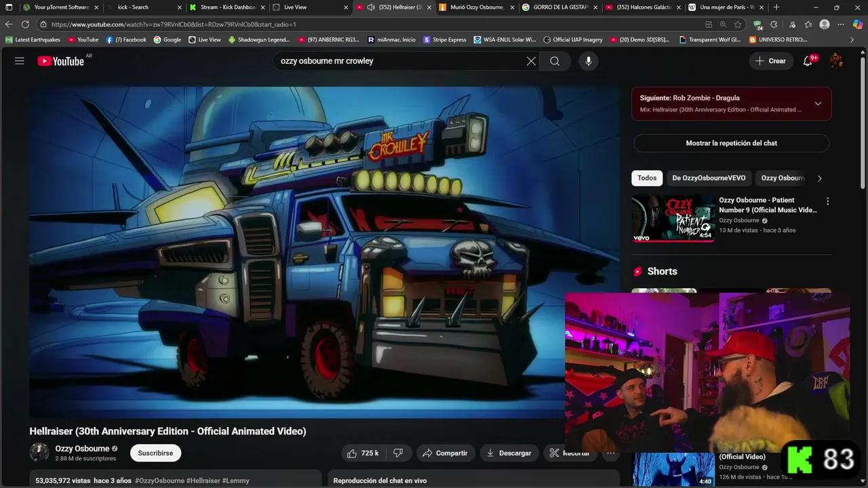The height and width of the screenshot is (488, 868).
Task: Open the browser profile avatar
Action: 825,24
